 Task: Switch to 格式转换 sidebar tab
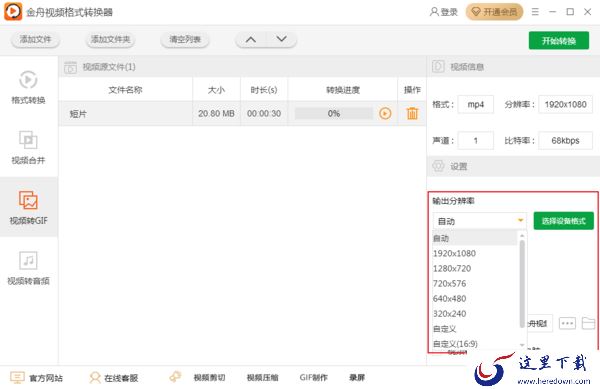point(28,87)
